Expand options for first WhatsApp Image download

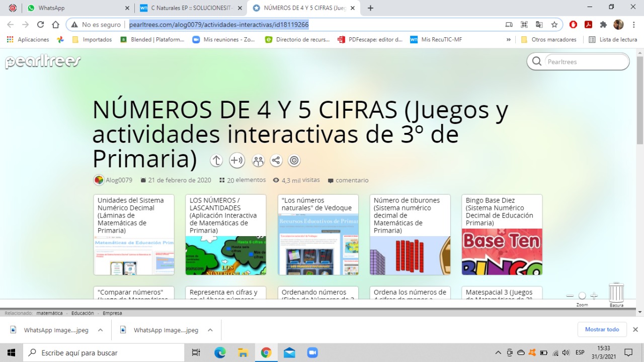tap(100, 330)
